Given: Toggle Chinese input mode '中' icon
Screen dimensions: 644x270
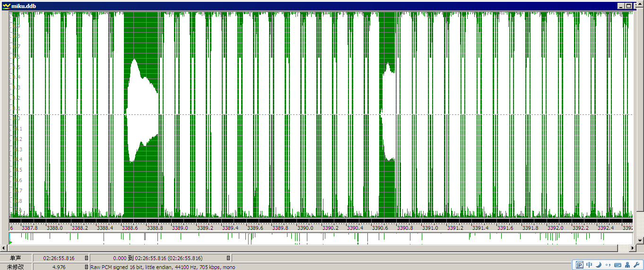Looking at the screenshot, I should [589, 265].
